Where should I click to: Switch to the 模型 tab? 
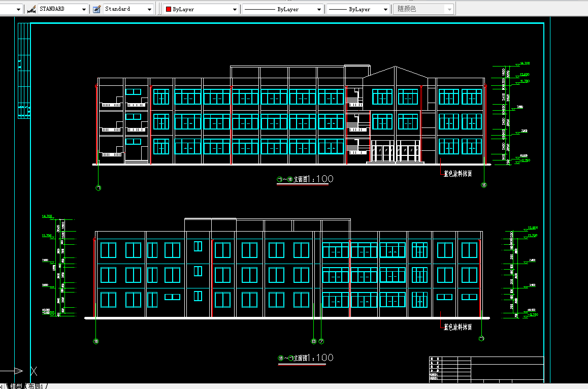click(16, 386)
